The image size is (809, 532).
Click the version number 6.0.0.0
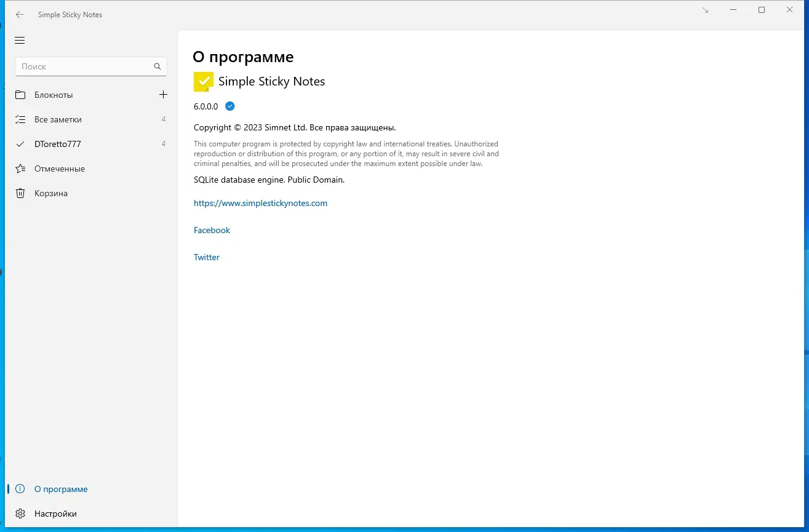pyautogui.click(x=206, y=106)
